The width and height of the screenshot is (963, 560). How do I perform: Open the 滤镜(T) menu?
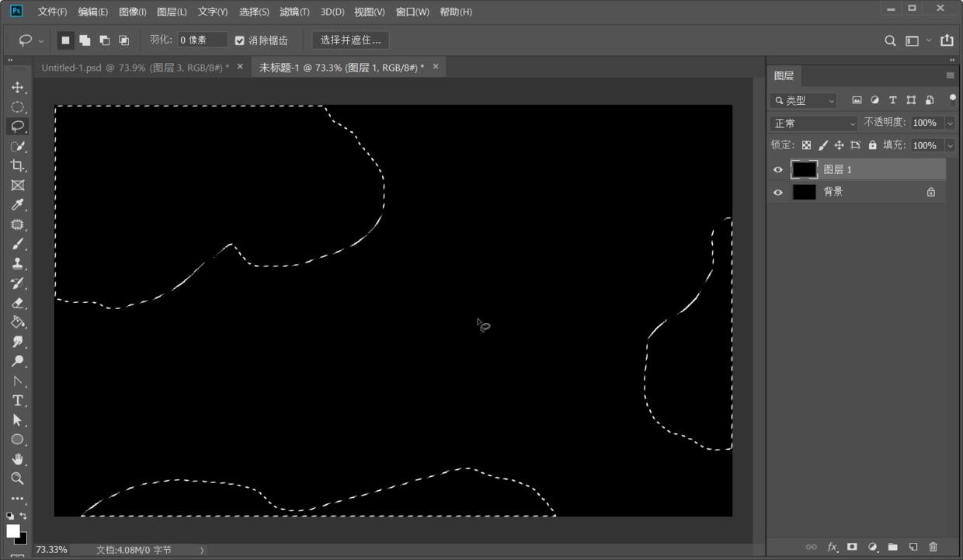294,12
